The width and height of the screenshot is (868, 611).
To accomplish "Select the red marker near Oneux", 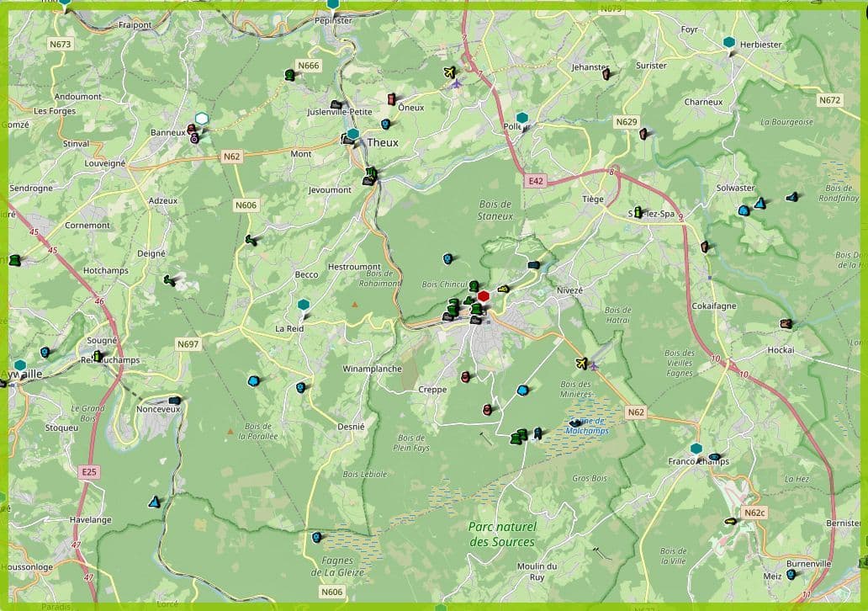I will 390,99.
